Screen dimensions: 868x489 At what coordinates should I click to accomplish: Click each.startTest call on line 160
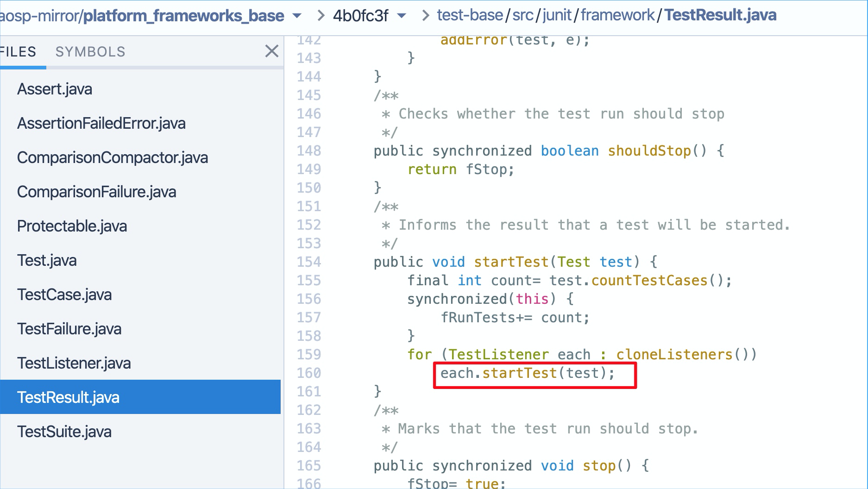[528, 373]
